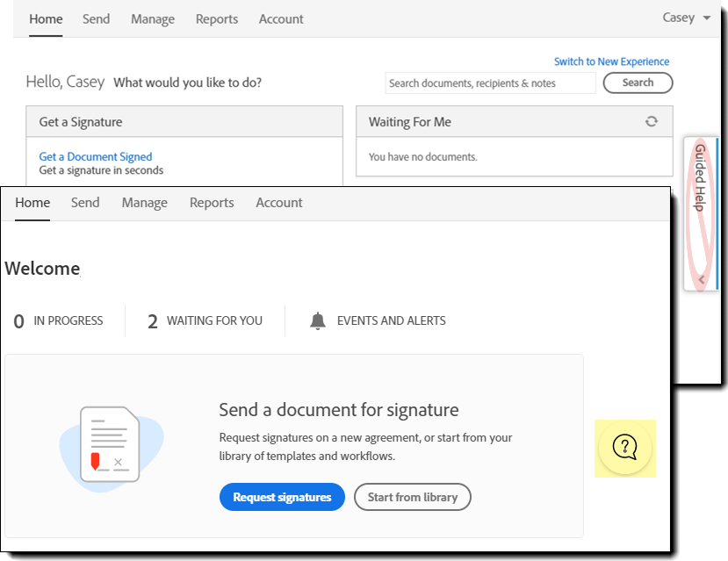Switch to the Send tab

point(85,202)
